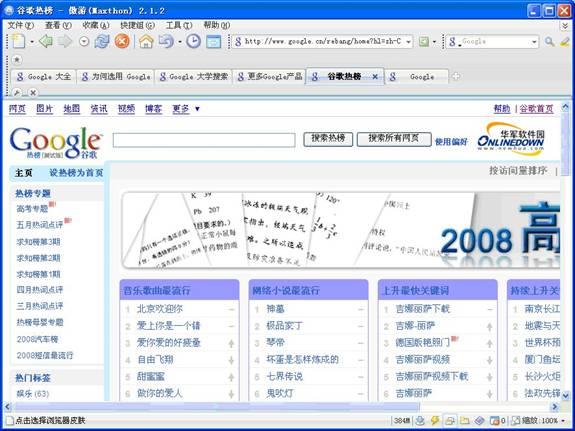The image size is (575, 431).
Task: Click inside the hot list search field
Action: pos(204,140)
